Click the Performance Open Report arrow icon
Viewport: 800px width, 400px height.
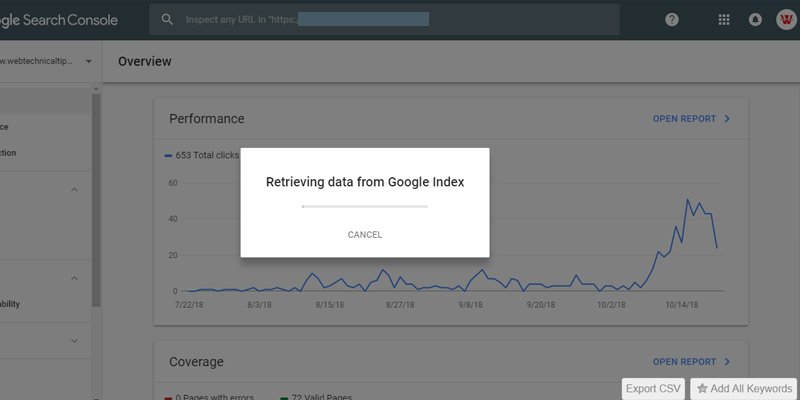click(727, 119)
